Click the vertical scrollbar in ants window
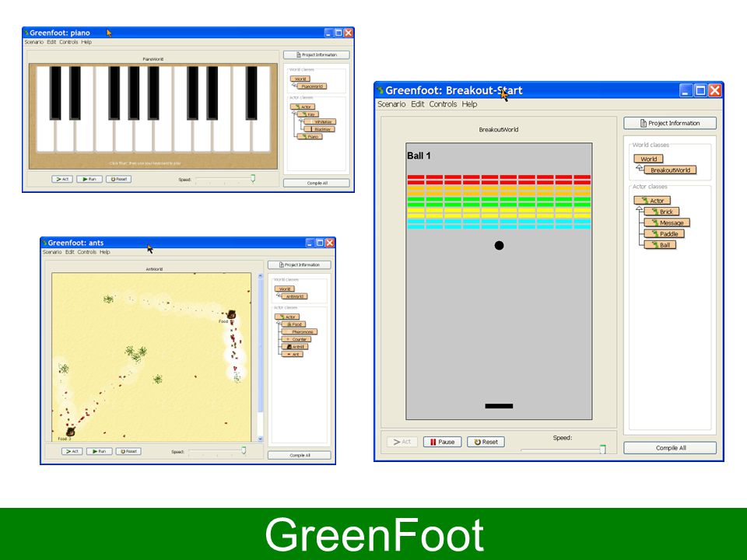 tap(260, 357)
